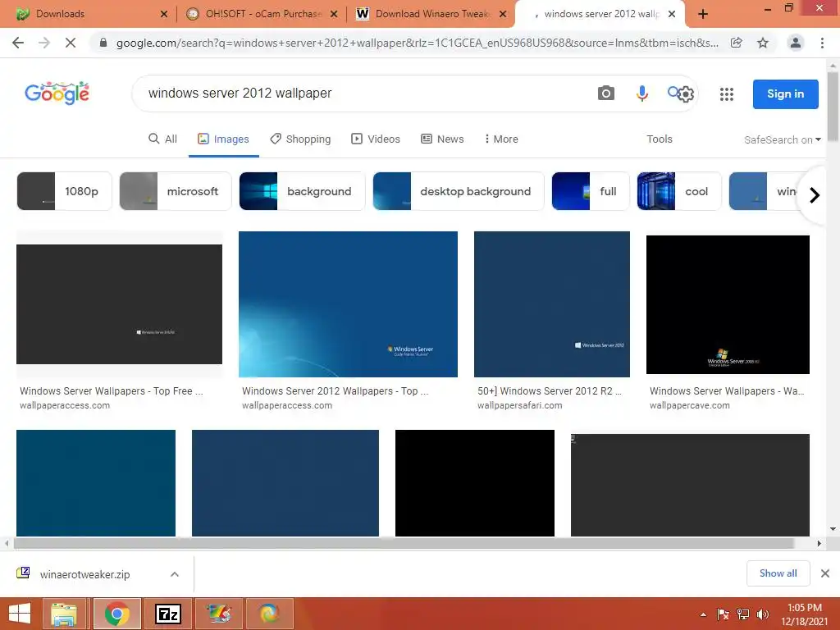Open the Windows Start button
840x630 pixels.
[x=20, y=614]
